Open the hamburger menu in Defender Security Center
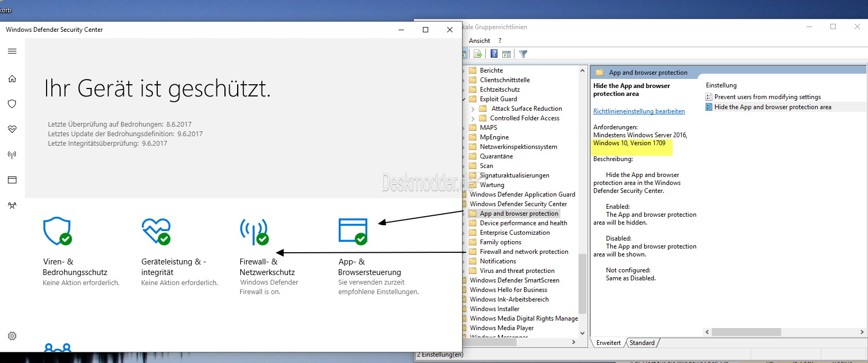 click(x=12, y=51)
